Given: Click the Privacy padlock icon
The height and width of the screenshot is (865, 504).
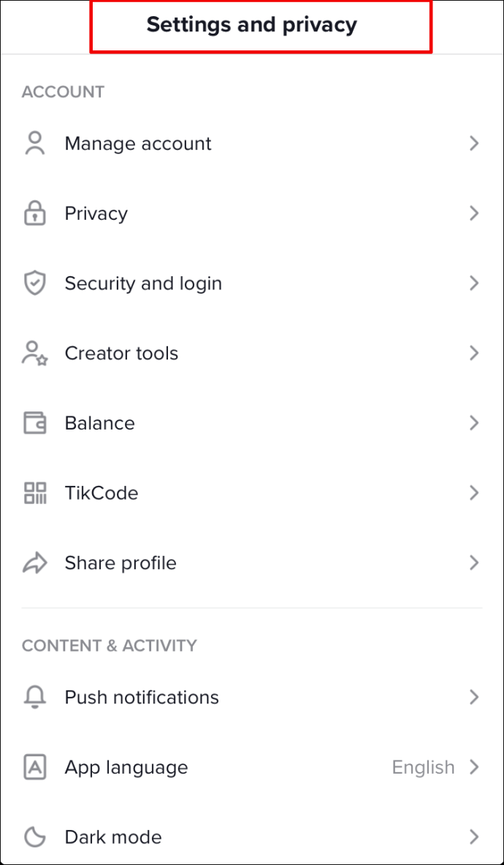Looking at the screenshot, I should pos(34,213).
